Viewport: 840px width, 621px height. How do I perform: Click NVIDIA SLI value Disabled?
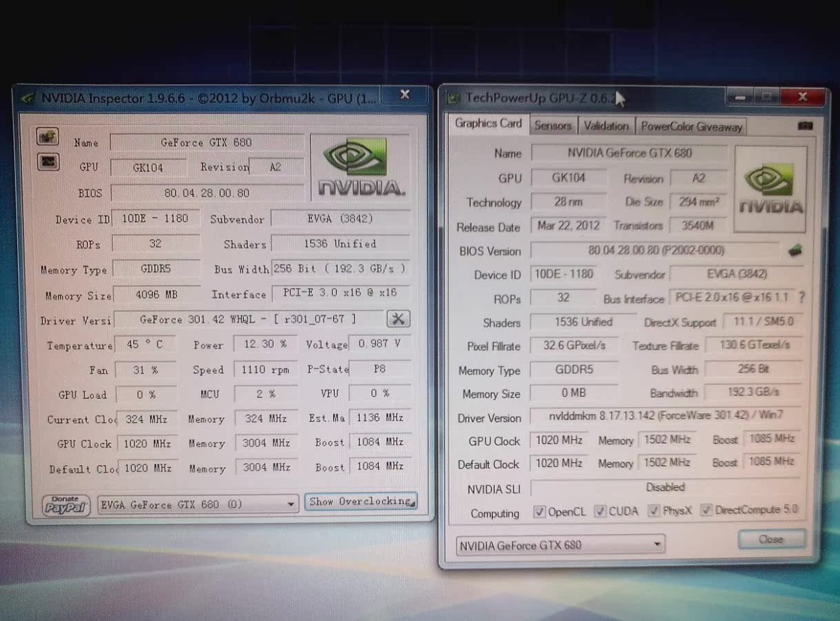click(666, 487)
